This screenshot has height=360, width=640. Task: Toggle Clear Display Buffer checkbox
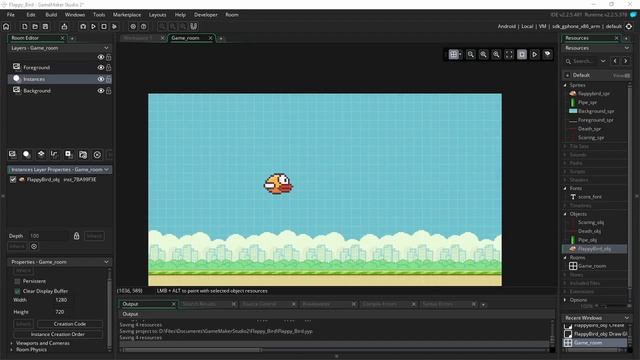pyautogui.click(x=17, y=291)
